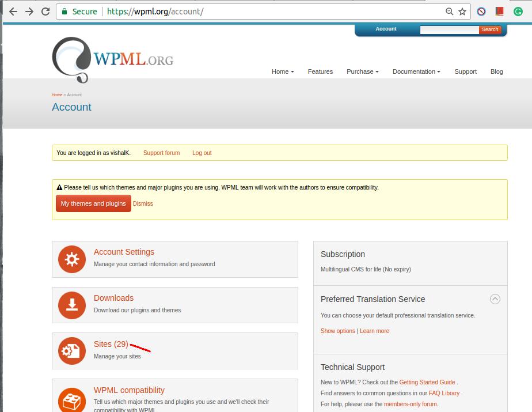532x412 pixels.
Task: Click the WPML.org logo
Action: tap(113, 60)
